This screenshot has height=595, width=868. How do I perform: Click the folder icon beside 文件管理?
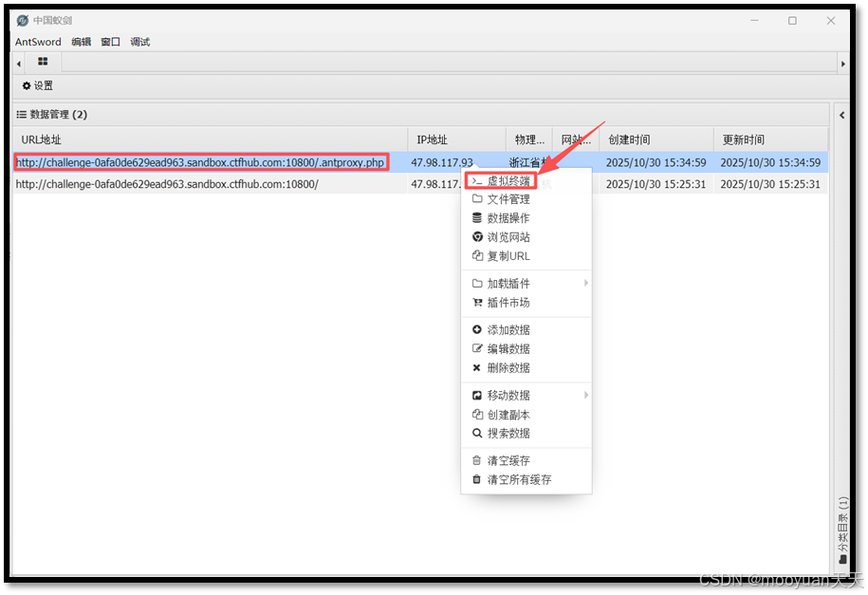(476, 199)
